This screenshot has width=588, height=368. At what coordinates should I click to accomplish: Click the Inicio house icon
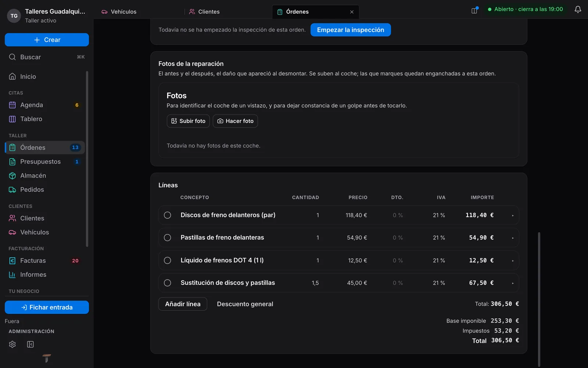pyautogui.click(x=12, y=76)
